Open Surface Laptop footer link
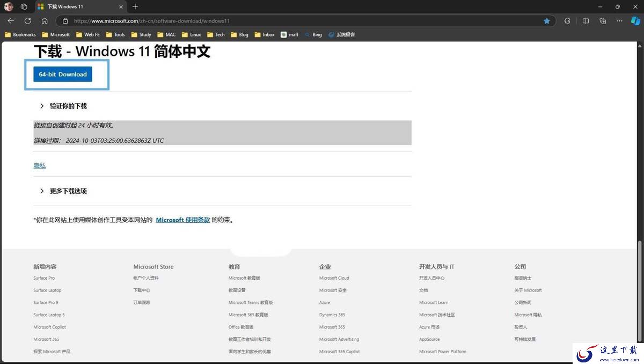The width and height of the screenshot is (644, 364). point(47,290)
